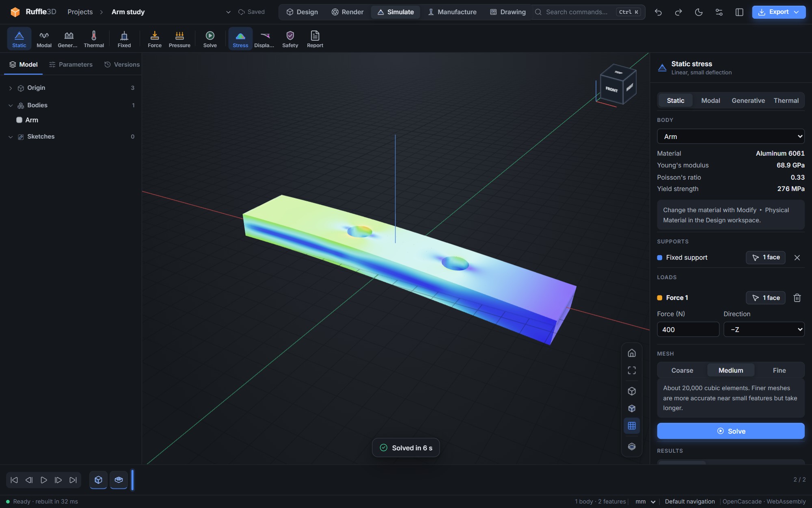Open the Parameters tab
Screen dimensions: 812x508
click(x=71, y=65)
